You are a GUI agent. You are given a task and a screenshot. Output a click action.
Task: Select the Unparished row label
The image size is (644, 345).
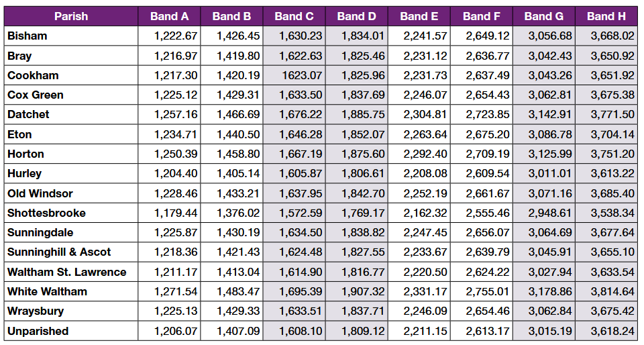(38, 331)
